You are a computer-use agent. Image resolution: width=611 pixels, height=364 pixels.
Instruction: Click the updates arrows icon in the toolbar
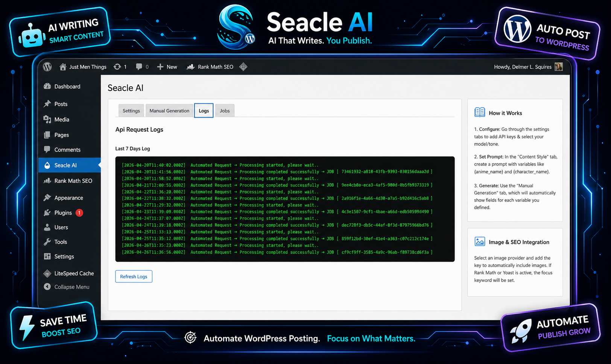[x=116, y=67]
